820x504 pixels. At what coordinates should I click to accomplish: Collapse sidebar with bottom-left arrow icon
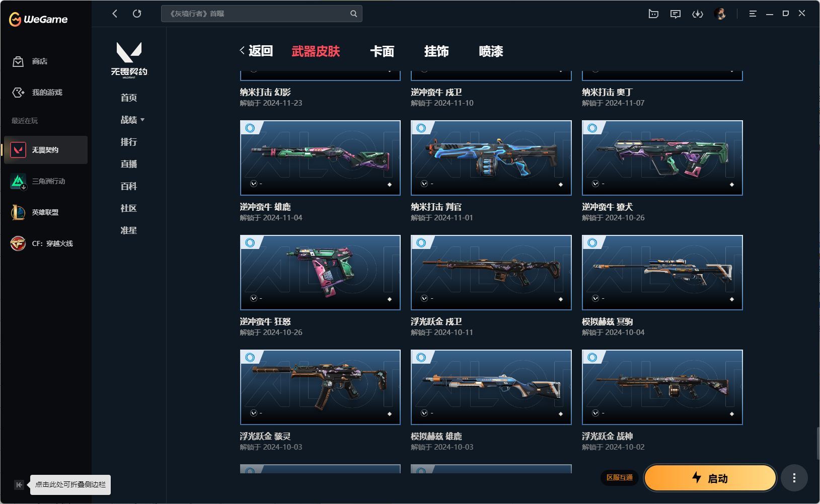(x=19, y=485)
